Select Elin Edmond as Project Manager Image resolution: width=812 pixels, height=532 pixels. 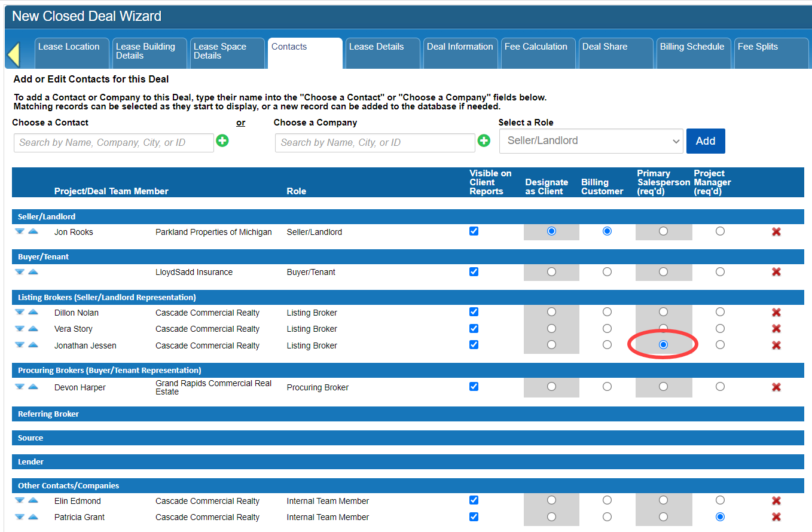(720, 500)
